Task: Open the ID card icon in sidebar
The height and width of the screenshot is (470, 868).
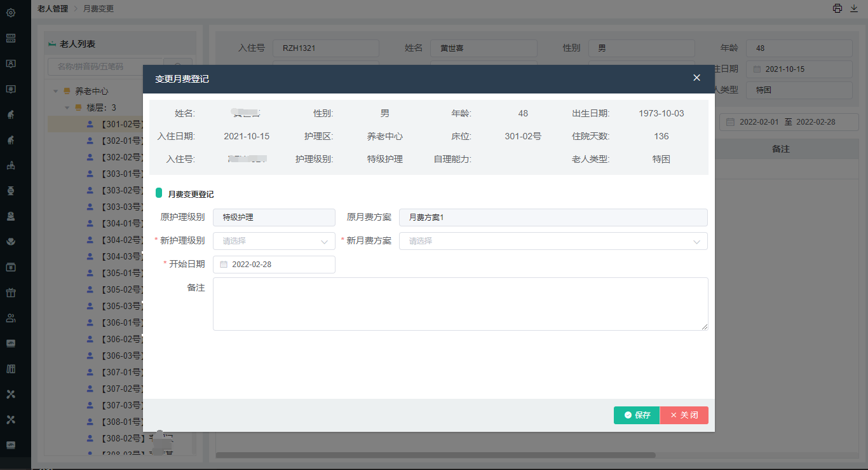Action: click(x=11, y=64)
